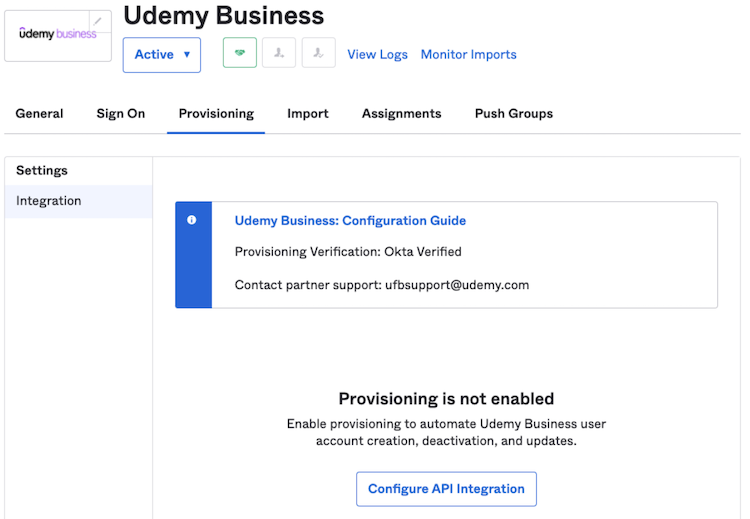
Task: Click the green handshake icon button
Action: [239, 54]
